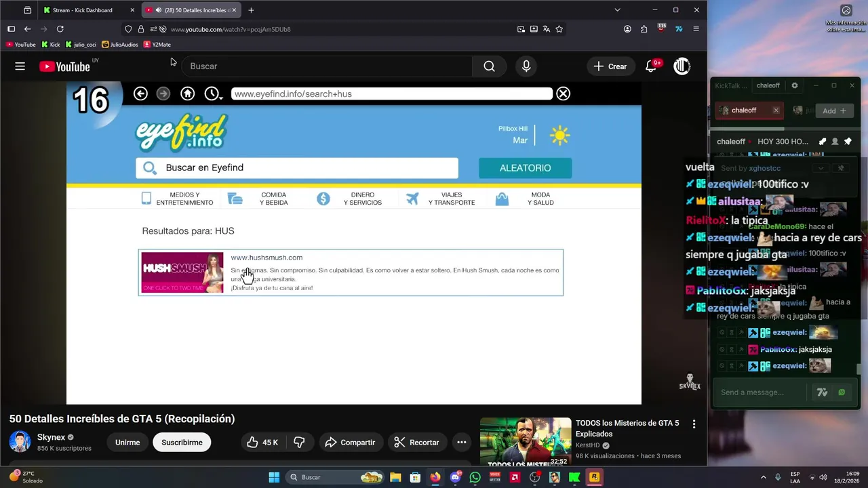Open WhatsApp from the taskbar

tap(475, 477)
